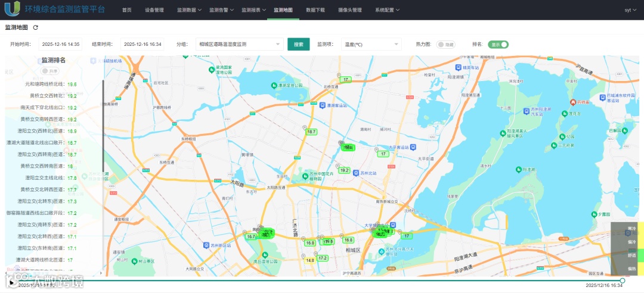This screenshot has height=293, width=644.
Task: Open the 摄像头管理 menu item
Action: click(350, 10)
